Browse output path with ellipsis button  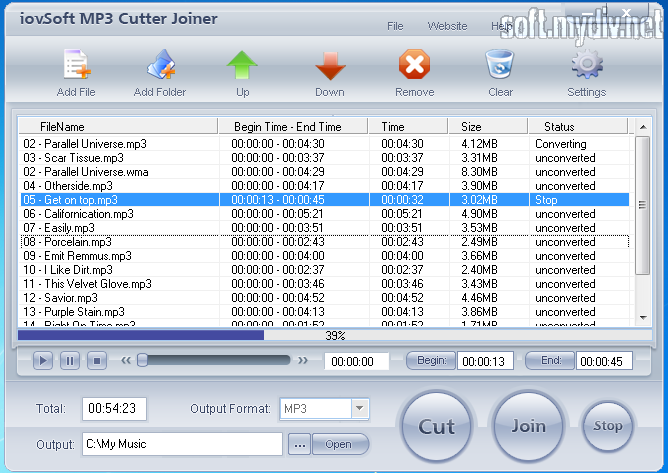click(x=299, y=444)
